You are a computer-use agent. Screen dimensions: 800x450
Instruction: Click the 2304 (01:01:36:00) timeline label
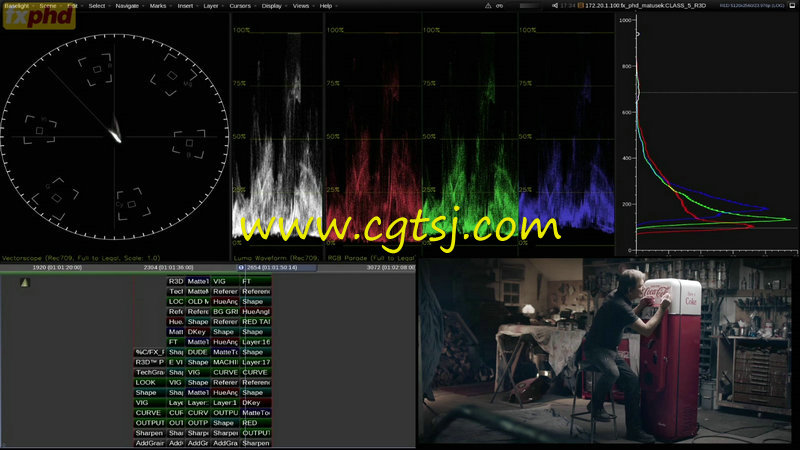click(168, 267)
